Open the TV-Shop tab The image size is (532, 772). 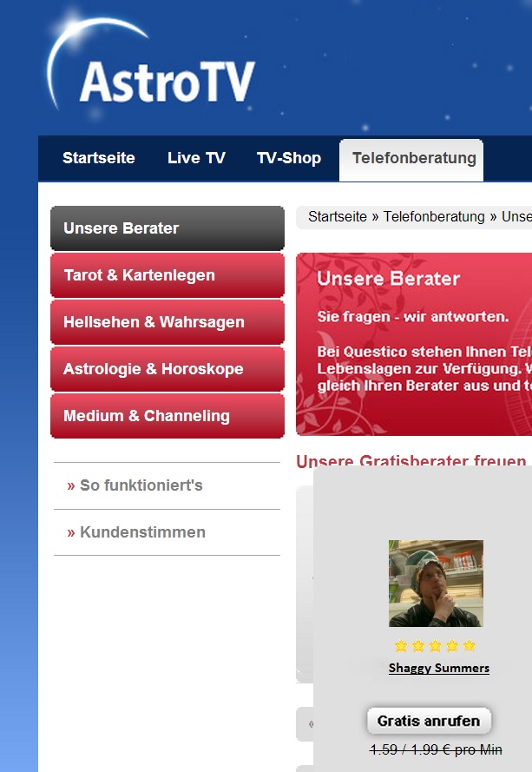click(289, 158)
